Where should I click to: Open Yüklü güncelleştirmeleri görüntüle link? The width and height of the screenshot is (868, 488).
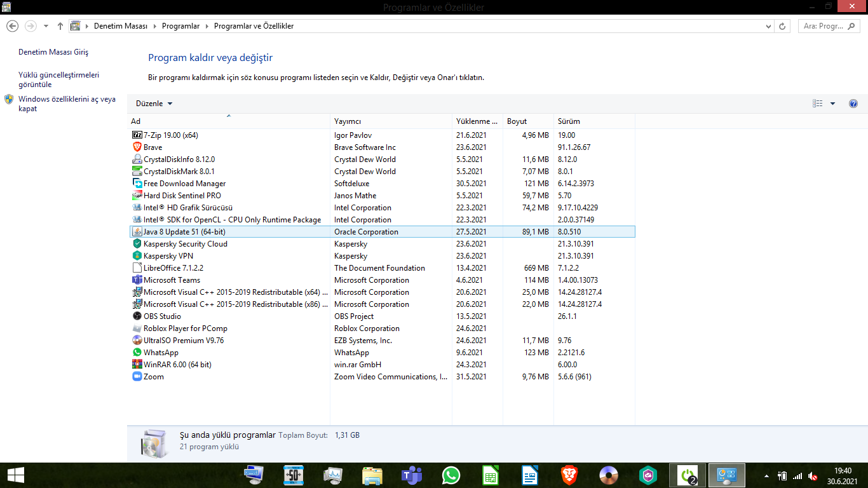(x=58, y=79)
